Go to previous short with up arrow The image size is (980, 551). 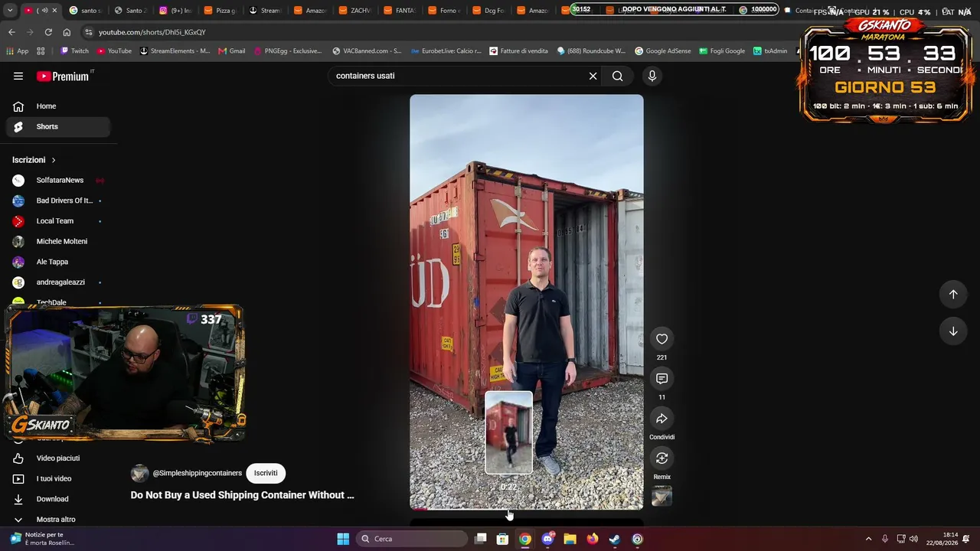(953, 295)
